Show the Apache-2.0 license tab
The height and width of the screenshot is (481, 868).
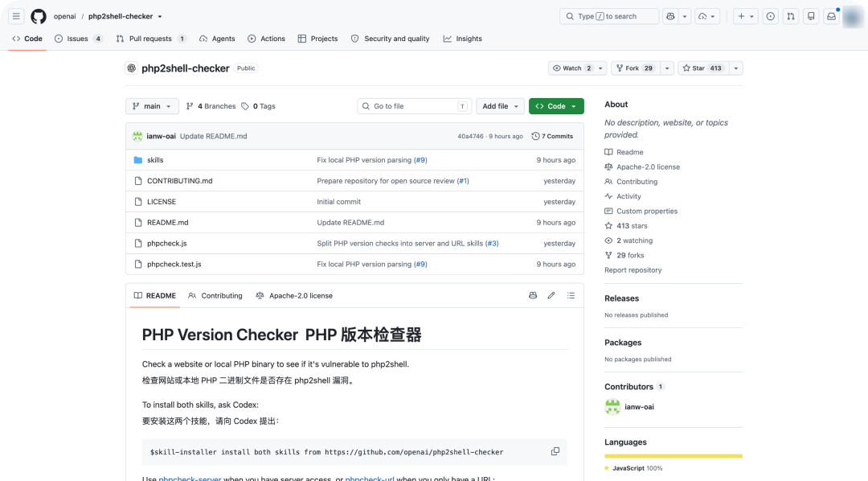tap(294, 296)
